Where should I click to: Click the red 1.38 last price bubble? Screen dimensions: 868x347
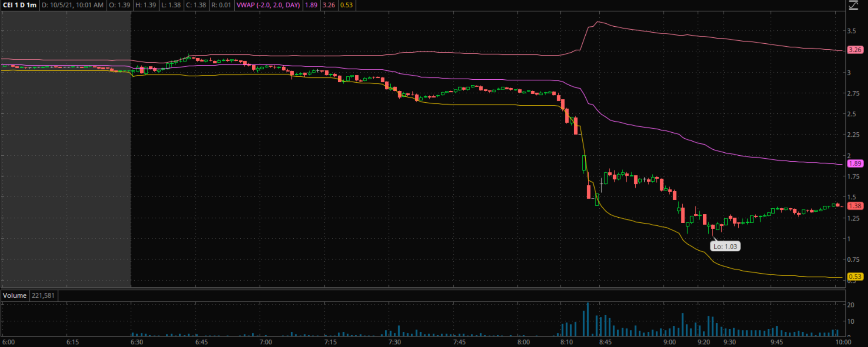[x=855, y=206]
